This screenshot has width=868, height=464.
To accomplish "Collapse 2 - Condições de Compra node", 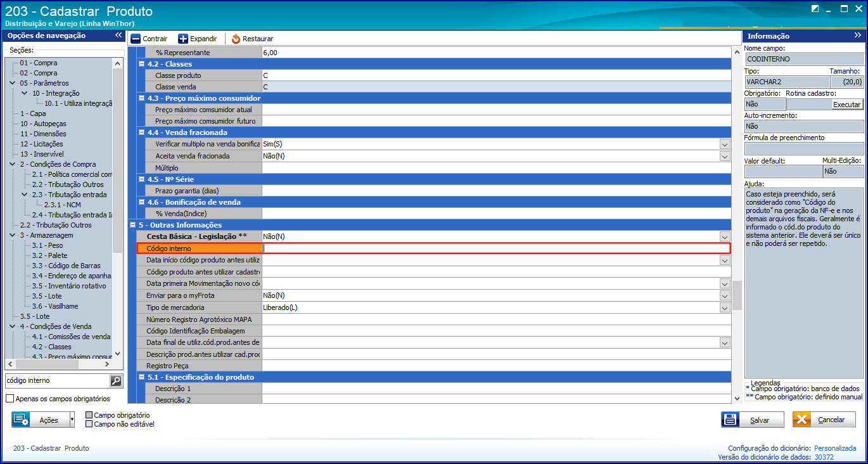I will tap(13, 164).
